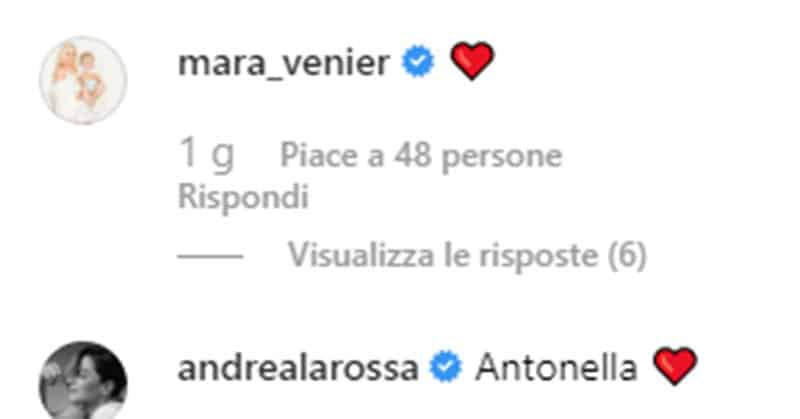This screenshot has height=419, width=800.
Task: Click the word 'Visualizza' to show replies
Action: (361, 255)
